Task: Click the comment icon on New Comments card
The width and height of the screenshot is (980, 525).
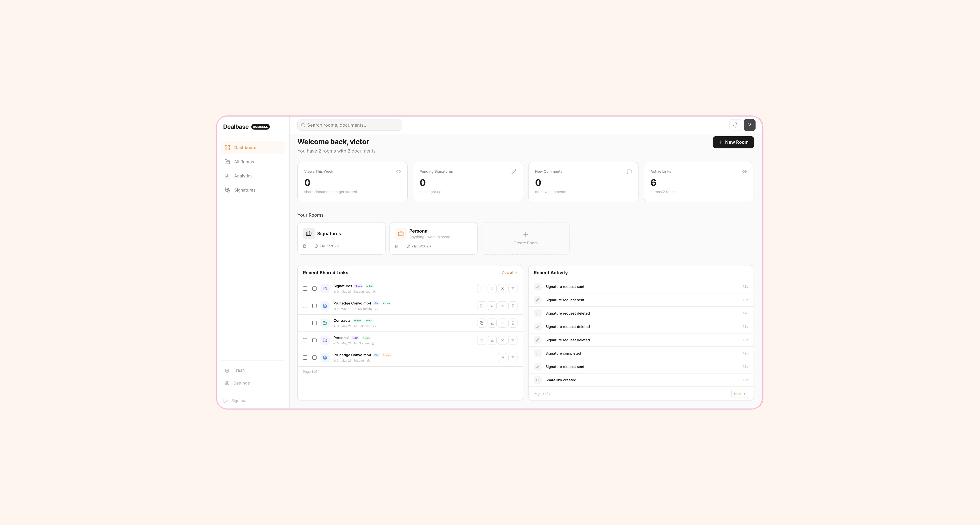Action: 629,172
